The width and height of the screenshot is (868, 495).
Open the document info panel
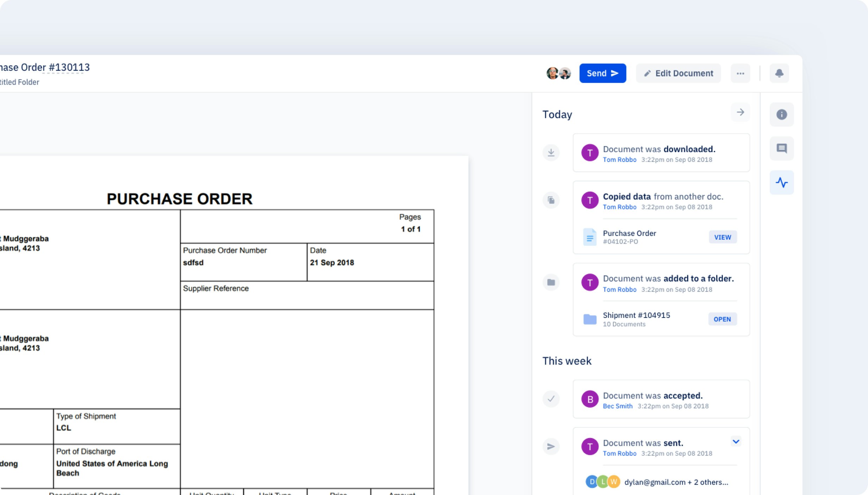pos(782,114)
